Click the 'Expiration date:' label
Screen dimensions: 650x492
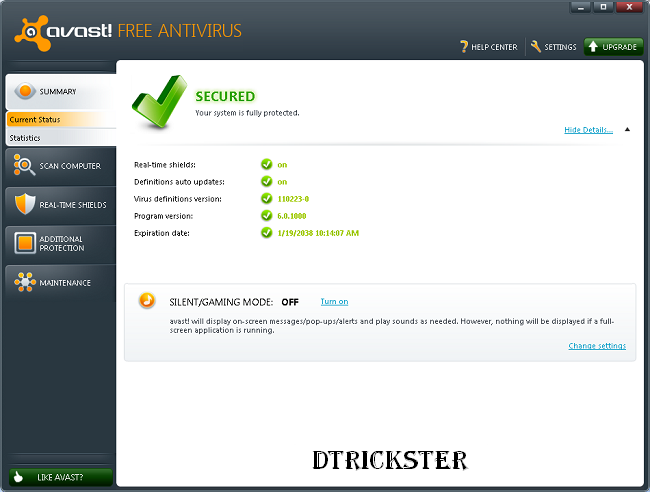click(x=162, y=233)
